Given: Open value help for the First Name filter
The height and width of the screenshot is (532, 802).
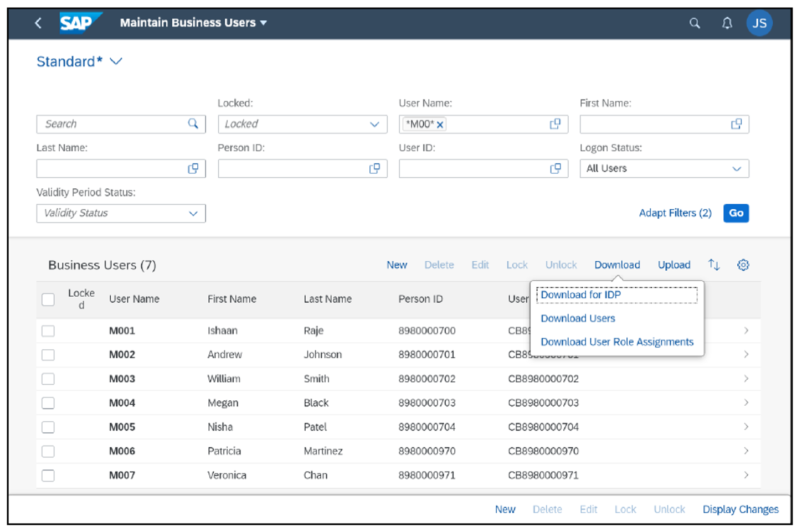Looking at the screenshot, I should click(x=736, y=123).
